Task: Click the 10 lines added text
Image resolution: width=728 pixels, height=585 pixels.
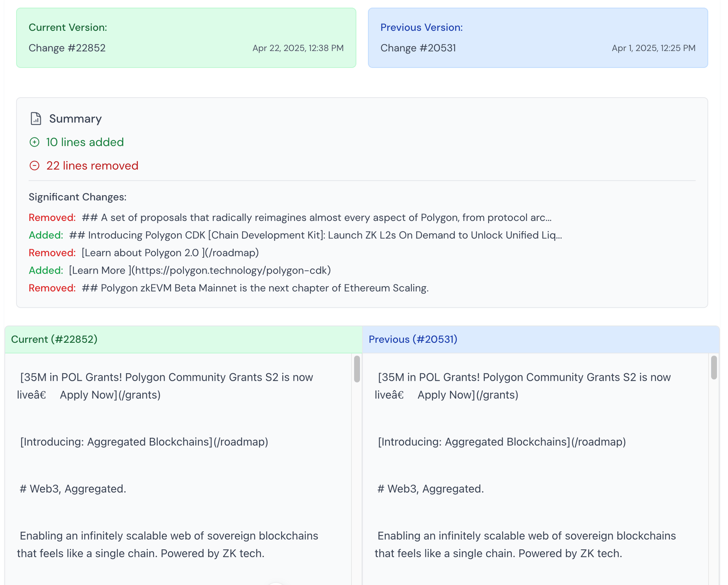Action: (85, 142)
